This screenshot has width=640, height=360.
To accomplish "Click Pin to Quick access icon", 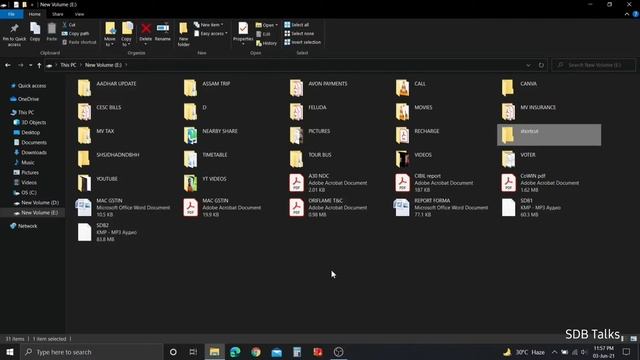I will (14, 29).
